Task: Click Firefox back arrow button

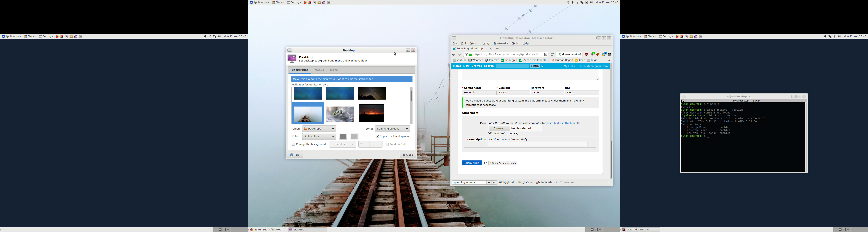Action: tap(454, 55)
